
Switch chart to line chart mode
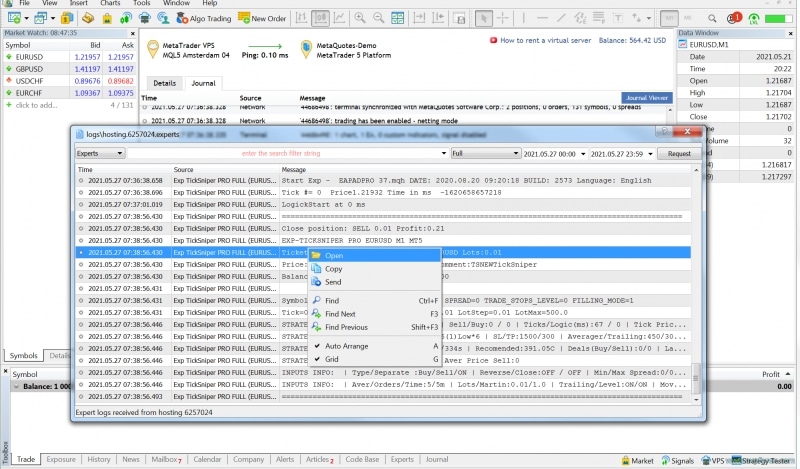click(x=339, y=18)
